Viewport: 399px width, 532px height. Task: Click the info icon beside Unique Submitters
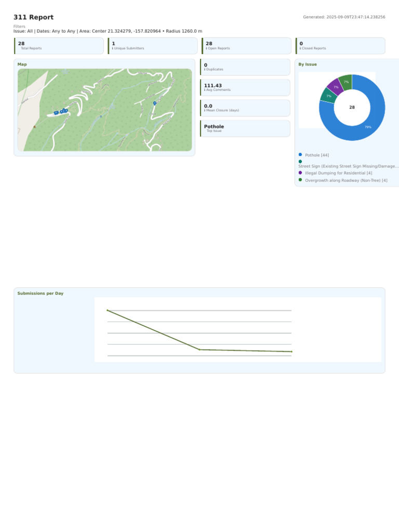(x=113, y=48)
